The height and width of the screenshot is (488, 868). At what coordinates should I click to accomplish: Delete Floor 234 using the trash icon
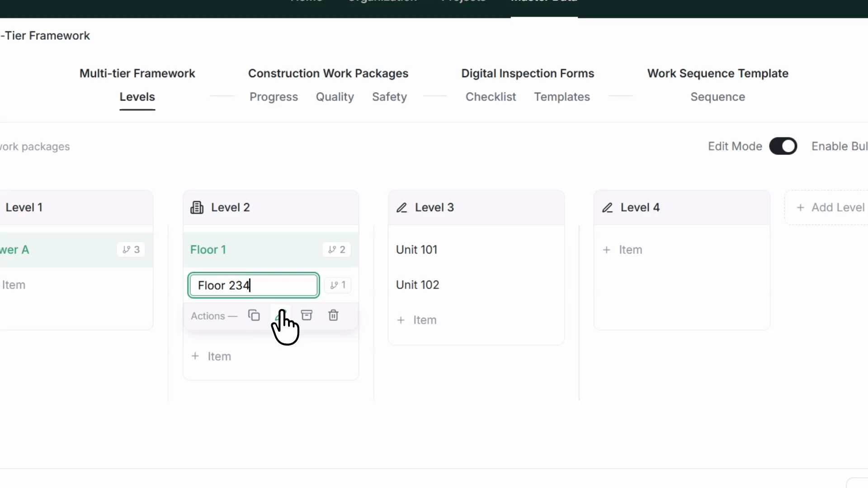point(333,315)
